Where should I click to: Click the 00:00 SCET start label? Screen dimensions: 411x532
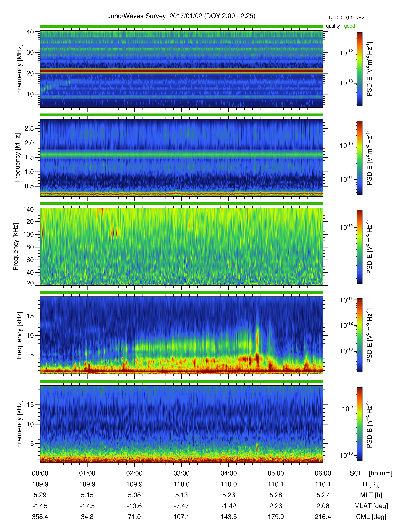[x=40, y=473]
